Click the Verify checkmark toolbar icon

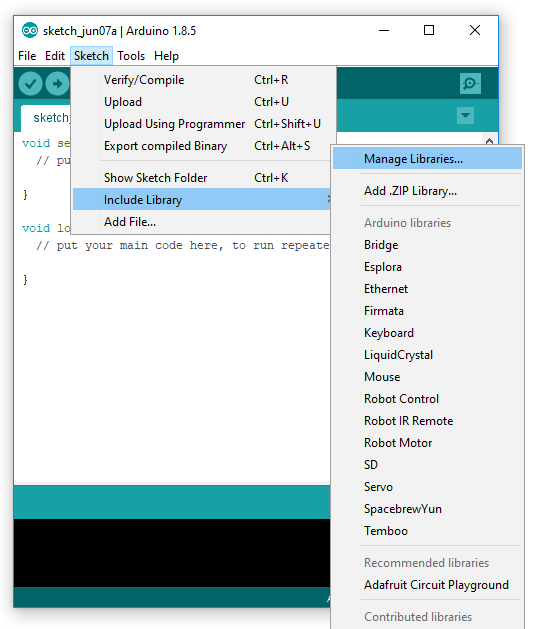point(30,84)
